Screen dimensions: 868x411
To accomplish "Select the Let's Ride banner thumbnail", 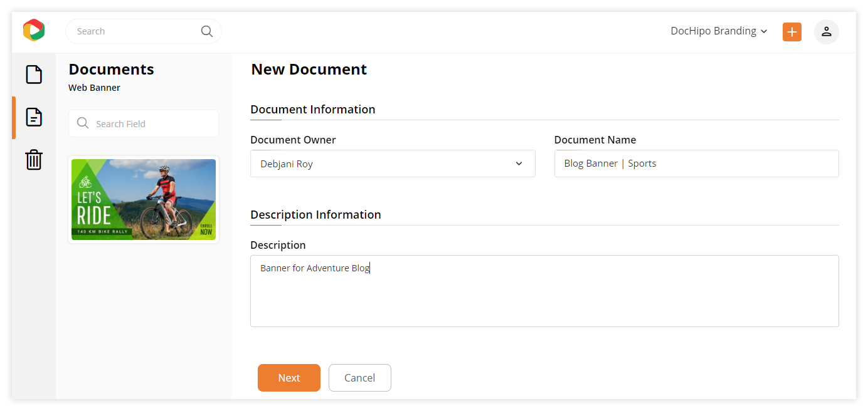I will [x=144, y=199].
